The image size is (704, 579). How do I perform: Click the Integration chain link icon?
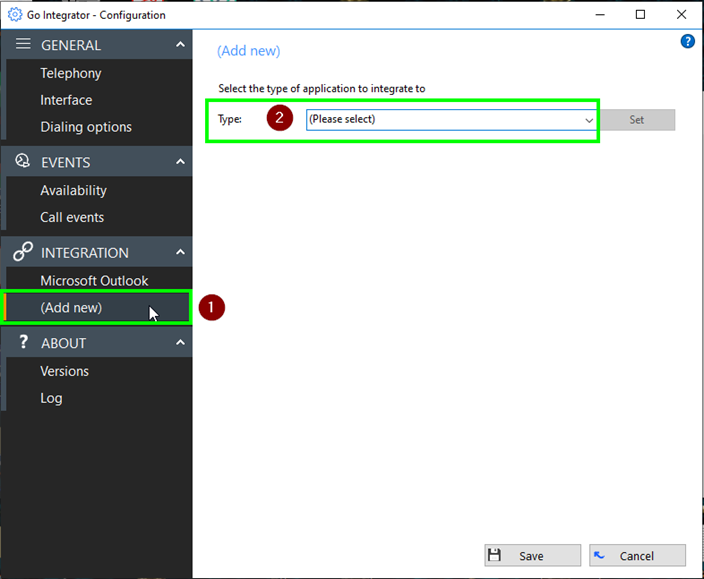click(x=23, y=253)
